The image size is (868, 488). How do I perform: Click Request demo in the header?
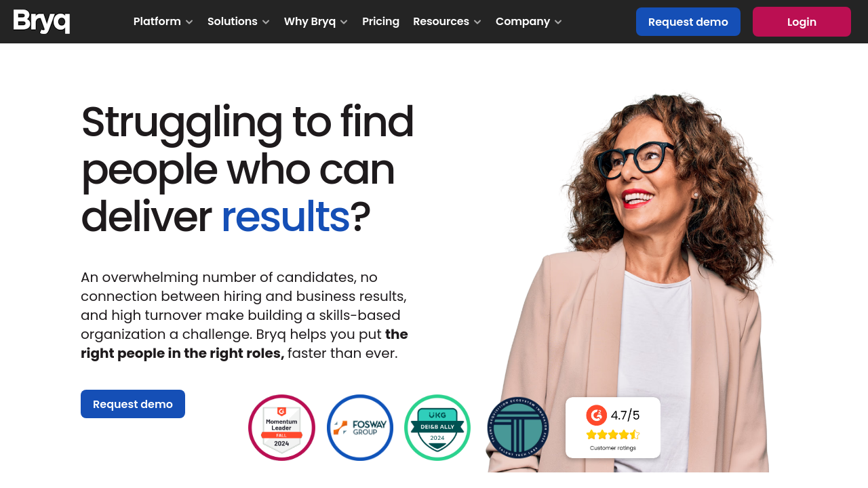(x=688, y=22)
